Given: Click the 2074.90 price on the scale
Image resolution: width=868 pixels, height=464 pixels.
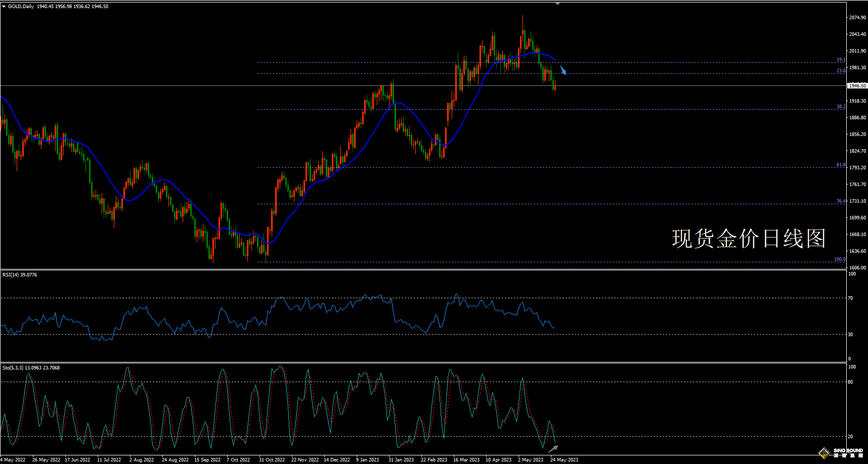Looking at the screenshot, I should pyautogui.click(x=857, y=18).
